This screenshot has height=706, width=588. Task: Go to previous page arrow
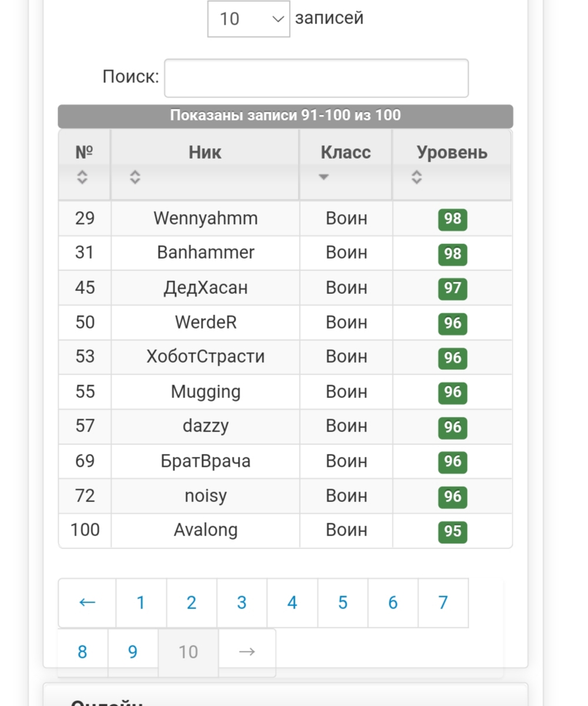(87, 603)
